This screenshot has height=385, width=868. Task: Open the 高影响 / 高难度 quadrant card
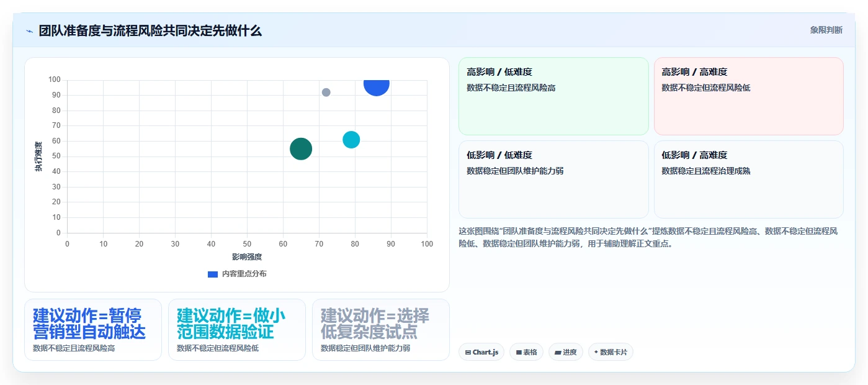point(748,96)
